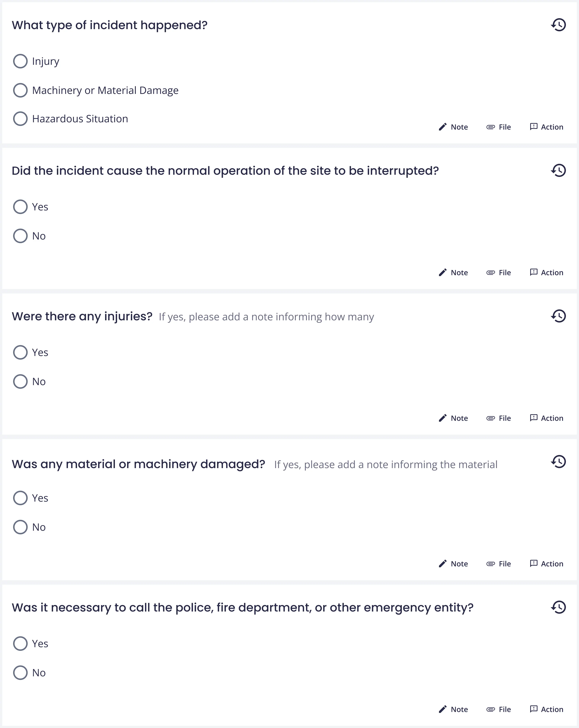
Task: Mark Yes for material or machinery damaged
Action: tap(20, 498)
